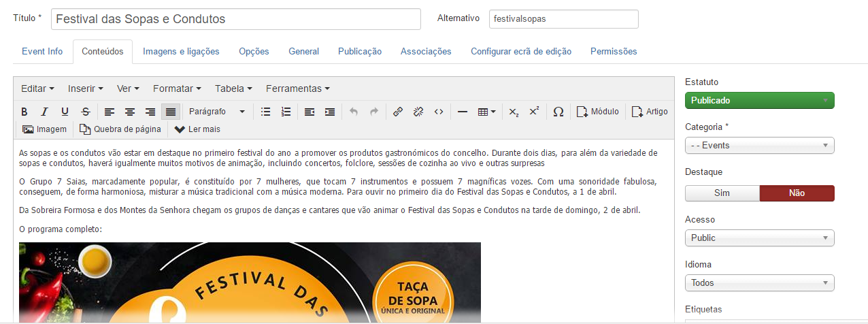
Task: Align text left
Action: (110, 112)
